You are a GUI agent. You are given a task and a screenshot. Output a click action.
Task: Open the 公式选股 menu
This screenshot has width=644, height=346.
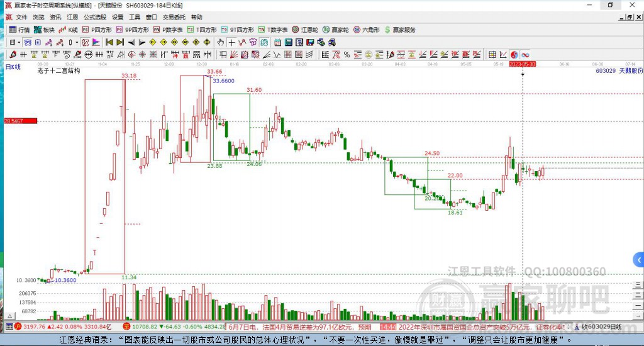pos(95,17)
